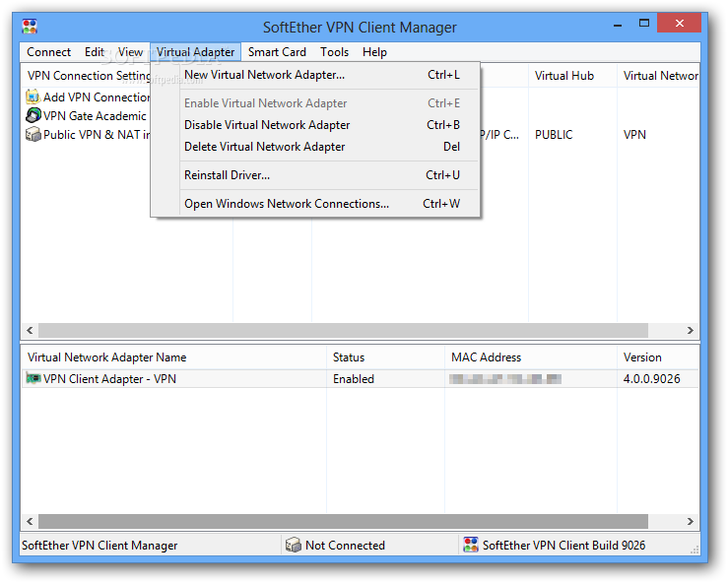Click the VPN cell under Virtual Network
Screen dimensions: 728x583
pos(634,135)
